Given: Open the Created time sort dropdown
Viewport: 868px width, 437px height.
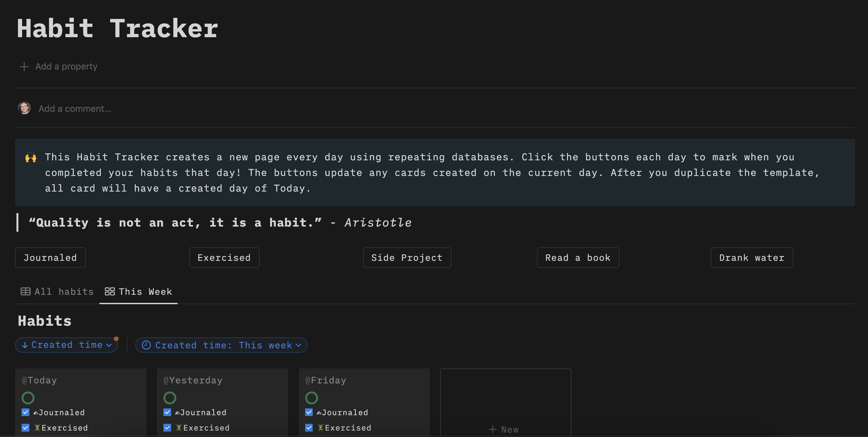Looking at the screenshot, I should tap(66, 345).
